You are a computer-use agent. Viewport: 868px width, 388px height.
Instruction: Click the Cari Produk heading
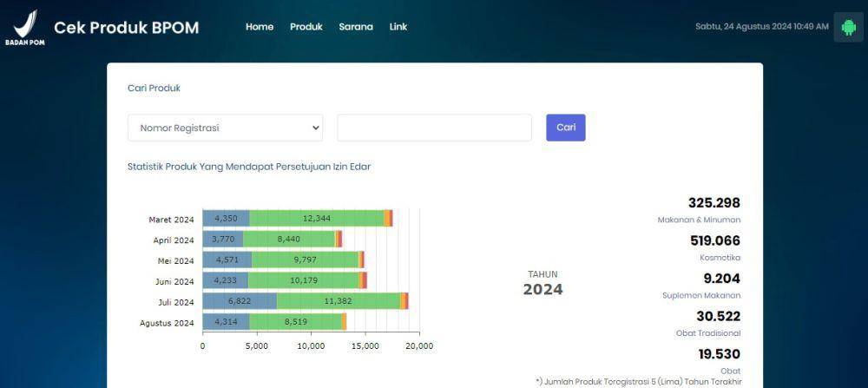tap(154, 88)
